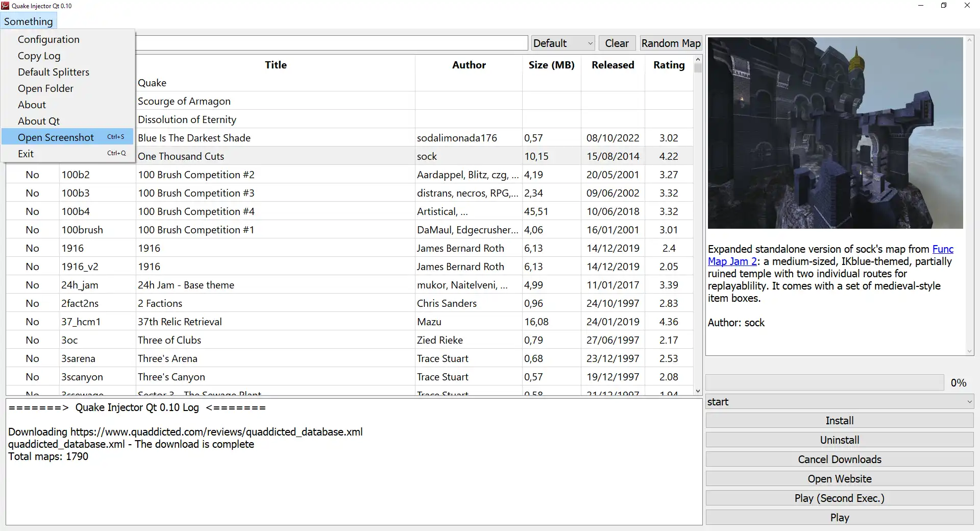This screenshot has width=980, height=531.
Task: Select Open Screenshot menu item
Action: [67, 137]
